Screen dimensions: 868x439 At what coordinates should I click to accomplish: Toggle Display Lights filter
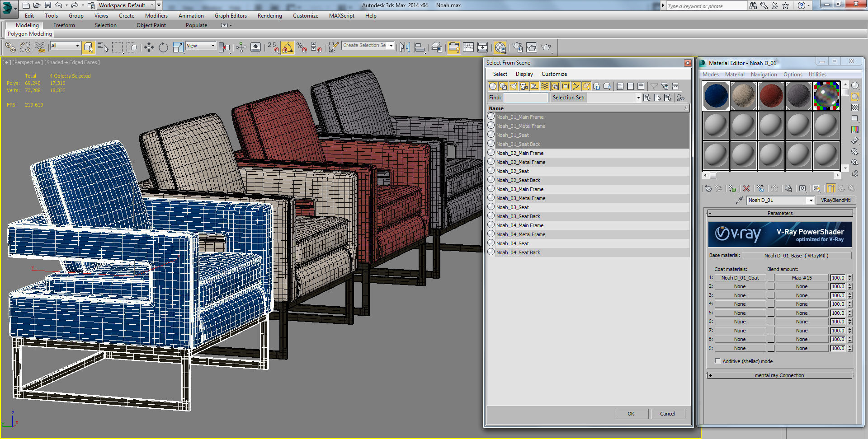(514, 86)
